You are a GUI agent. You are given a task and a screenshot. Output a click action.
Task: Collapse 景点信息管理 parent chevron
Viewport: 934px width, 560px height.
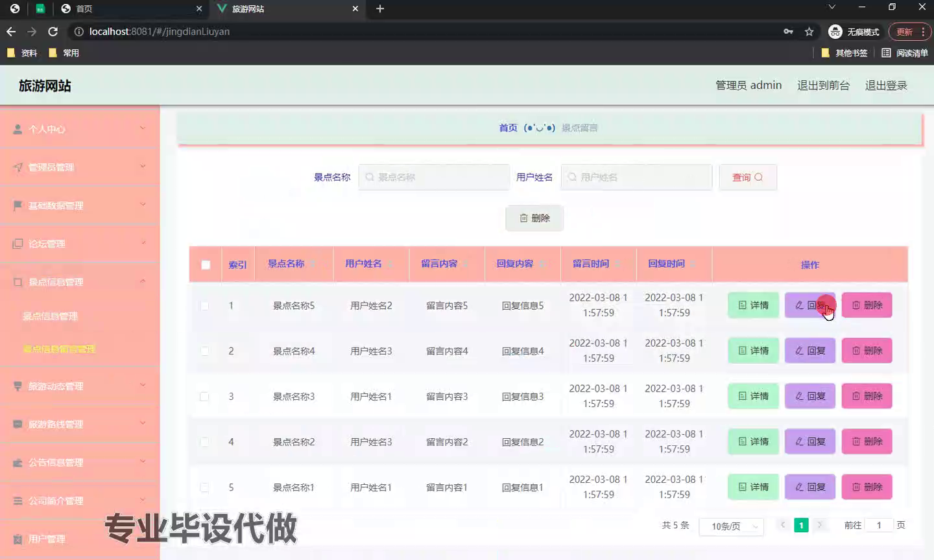(143, 281)
